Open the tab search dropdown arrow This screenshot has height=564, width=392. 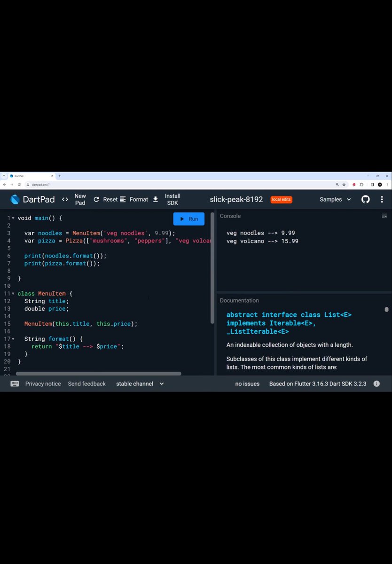(4, 176)
